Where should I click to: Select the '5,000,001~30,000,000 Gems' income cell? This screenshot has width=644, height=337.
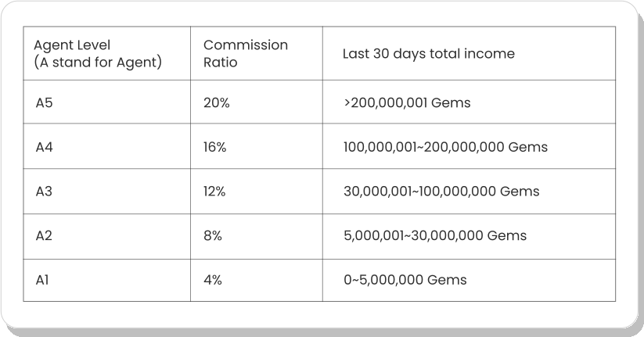point(434,235)
